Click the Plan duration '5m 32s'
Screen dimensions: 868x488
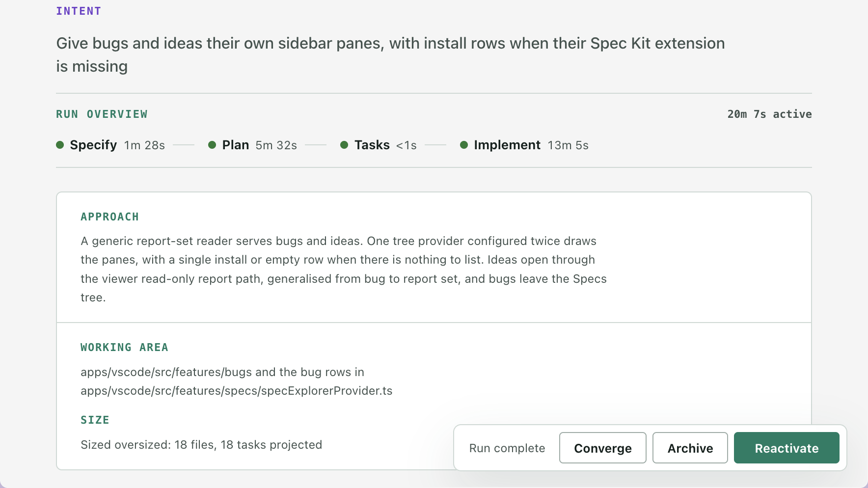pyautogui.click(x=276, y=145)
